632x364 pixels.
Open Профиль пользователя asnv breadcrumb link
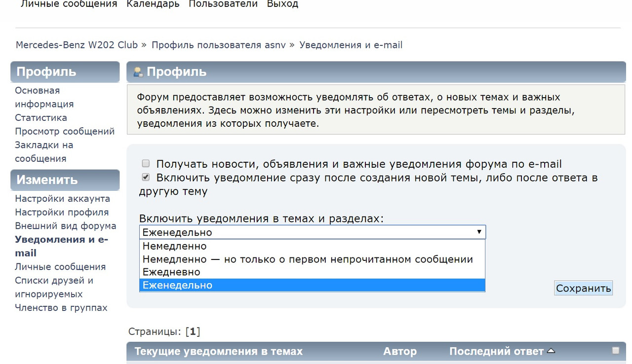coord(219,45)
